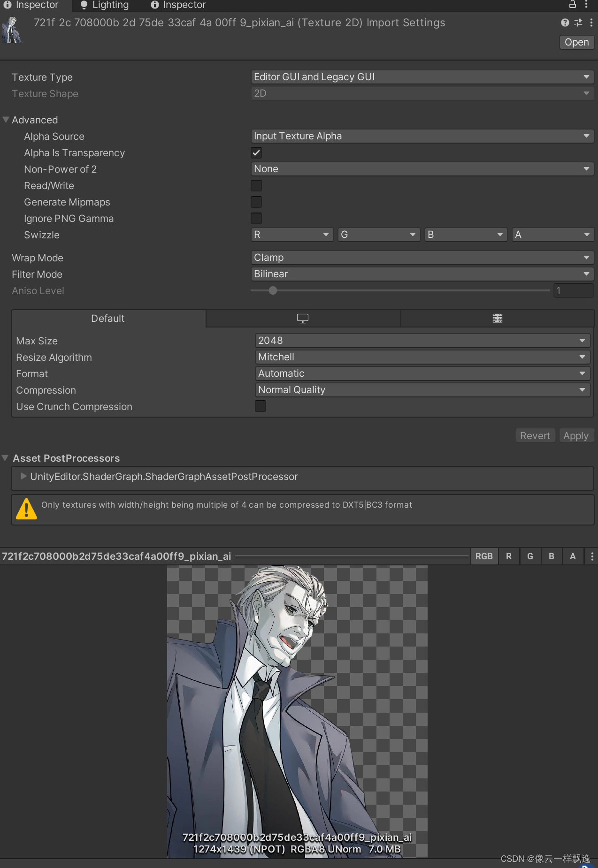Collapse the Advanced section
The width and height of the screenshot is (598, 868).
point(6,120)
